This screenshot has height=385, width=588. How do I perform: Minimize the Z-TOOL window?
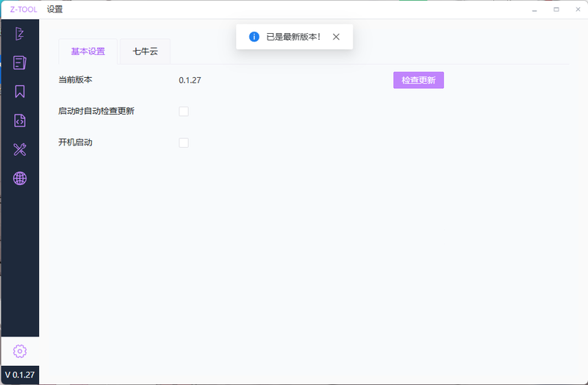536,10
